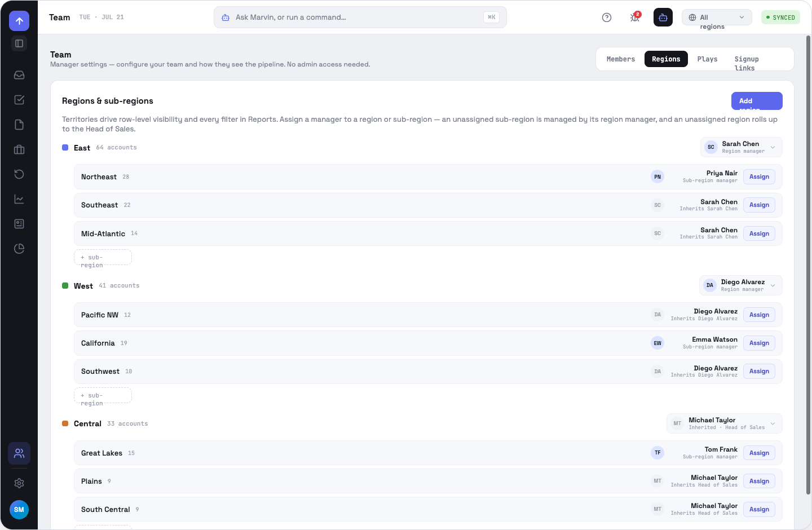Select the Regions tab
This screenshot has height=530, width=812.
tap(666, 59)
